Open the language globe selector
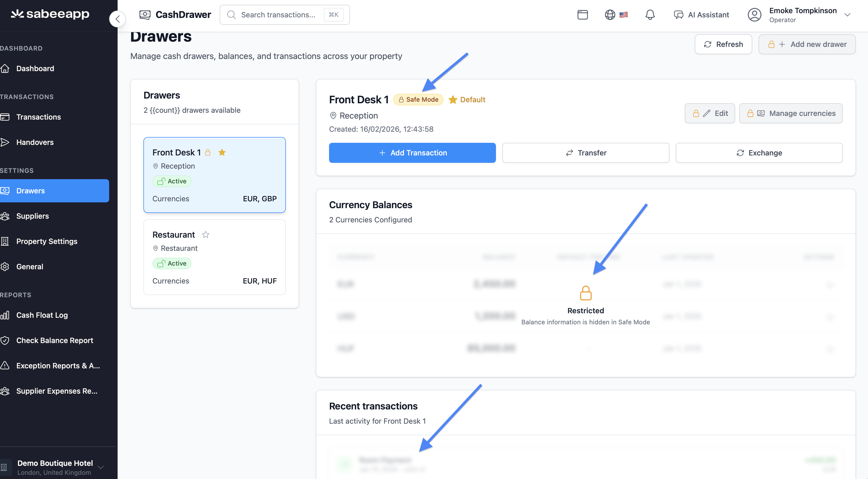Viewport: 868px width, 479px height. pos(610,15)
